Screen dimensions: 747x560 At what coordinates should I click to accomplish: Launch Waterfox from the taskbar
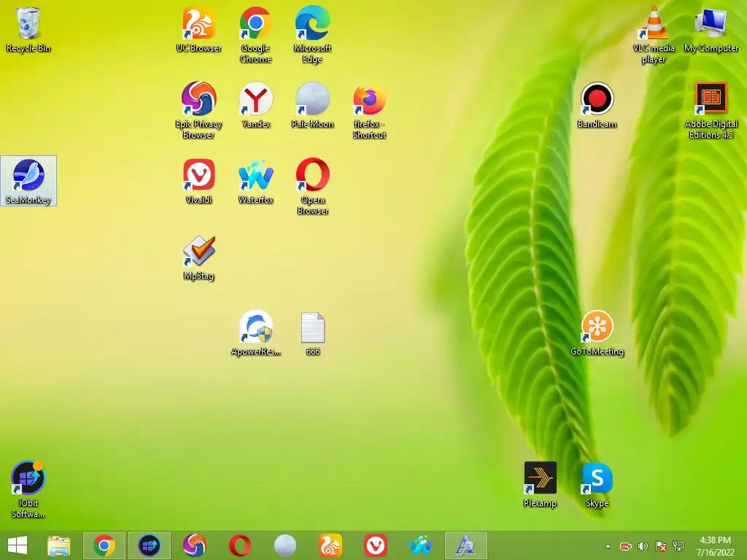[x=421, y=545]
